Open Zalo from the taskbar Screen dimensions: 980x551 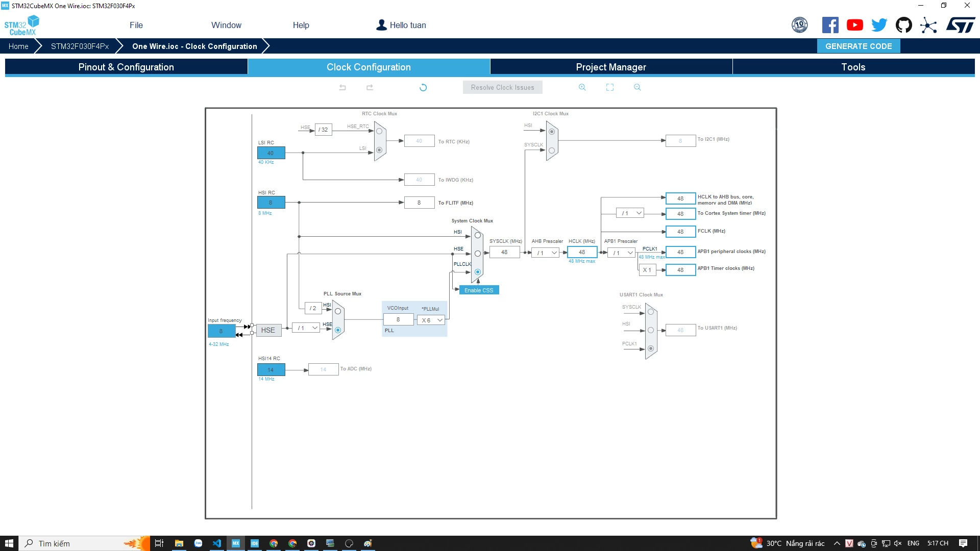[198, 543]
